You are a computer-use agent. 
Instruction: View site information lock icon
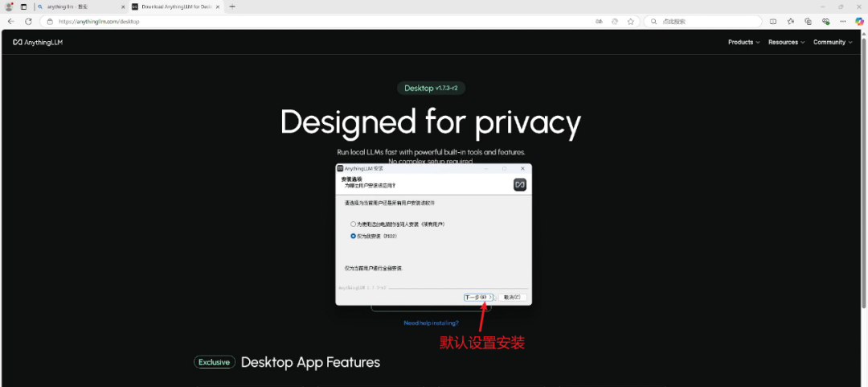[50, 21]
